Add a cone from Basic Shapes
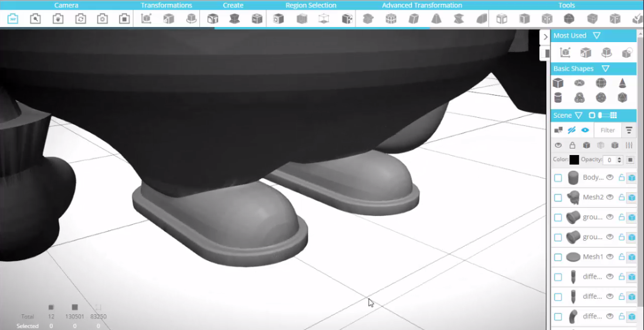The width and height of the screenshot is (644, 330). pos(622,83)
